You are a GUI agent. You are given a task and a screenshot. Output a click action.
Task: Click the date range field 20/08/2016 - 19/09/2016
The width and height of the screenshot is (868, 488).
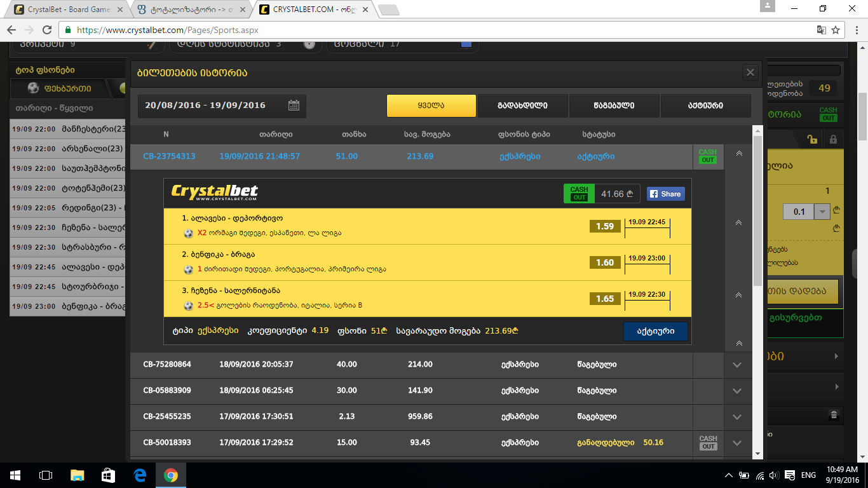click(222, 105)
